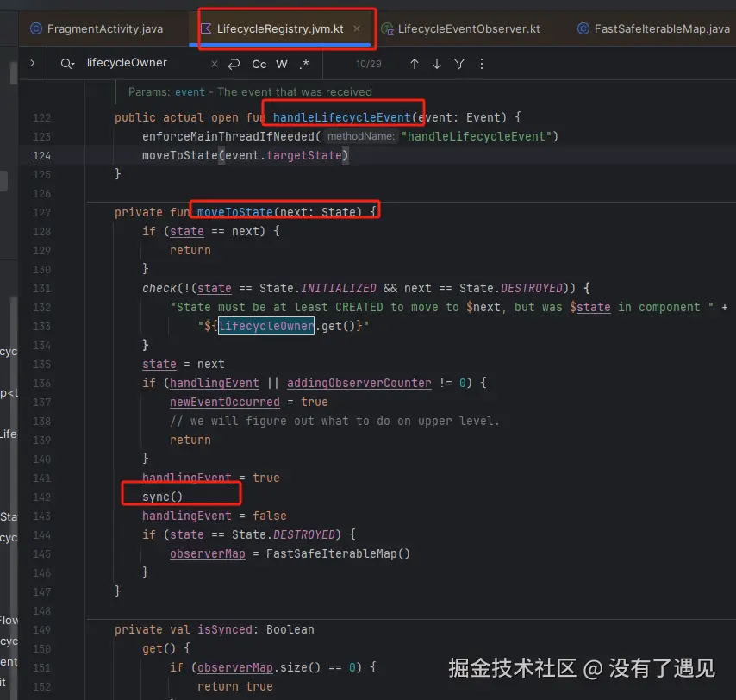
Task: Click enforceMainThreadIfNeeded on line 123
Action: [228, 136]
